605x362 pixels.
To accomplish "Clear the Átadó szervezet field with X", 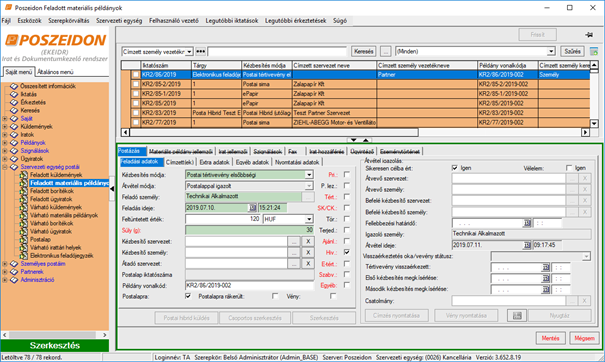I will [308, 264].
